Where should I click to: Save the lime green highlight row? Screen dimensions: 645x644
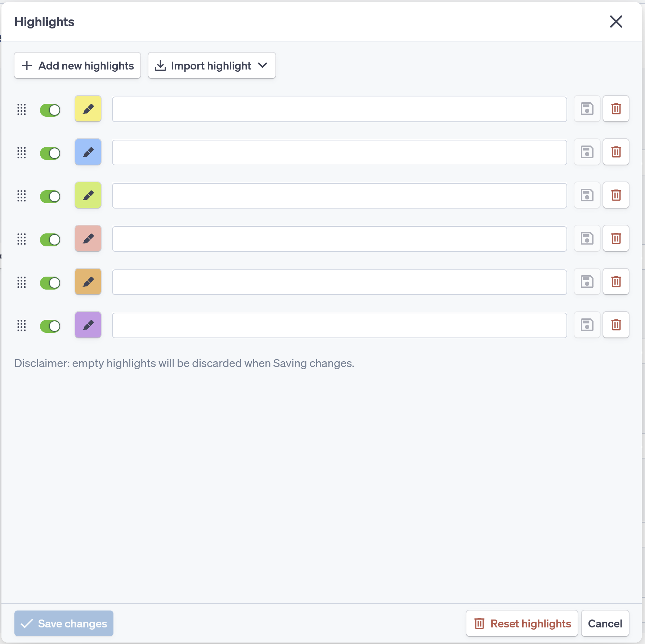pos(587,195)
